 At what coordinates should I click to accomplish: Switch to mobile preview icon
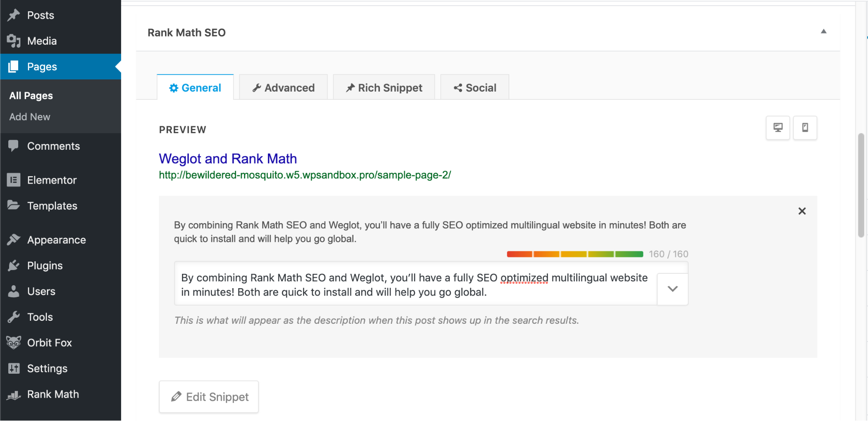805,128
